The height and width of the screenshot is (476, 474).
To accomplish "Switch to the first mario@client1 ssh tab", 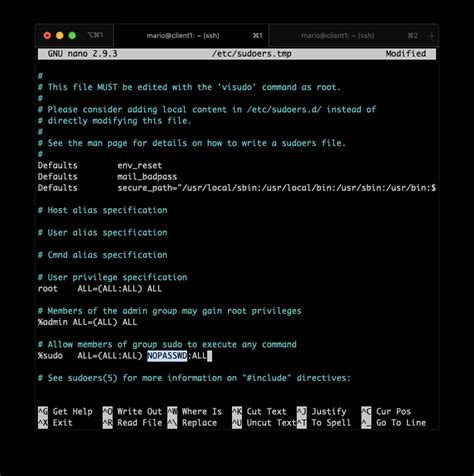I will point(191,35).
